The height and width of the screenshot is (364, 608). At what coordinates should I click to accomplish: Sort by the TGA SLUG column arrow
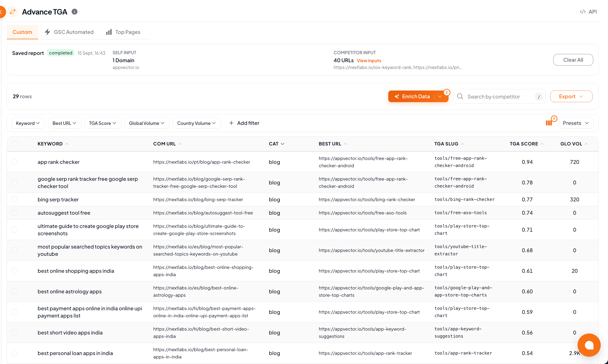[x=462, y=144]
